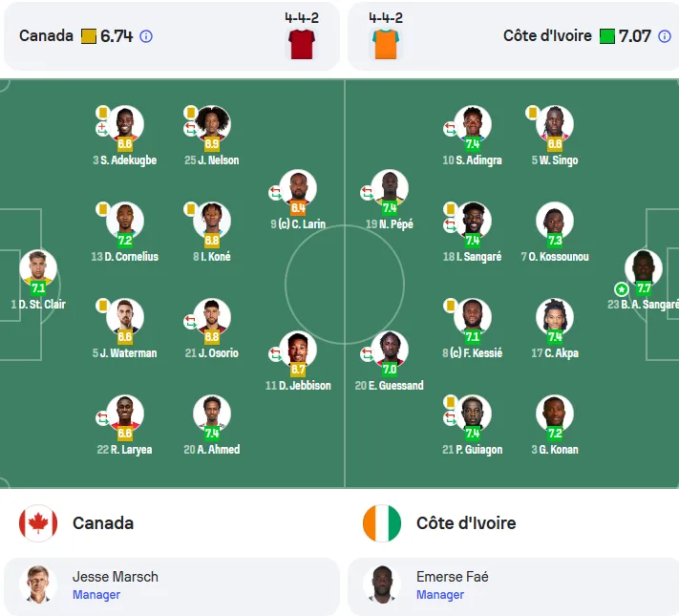The width and height of the screenshot is (679, 616).
Task: Click the Côte d'Ivoire orange jersey icon
Action: (x=386, y=44)
